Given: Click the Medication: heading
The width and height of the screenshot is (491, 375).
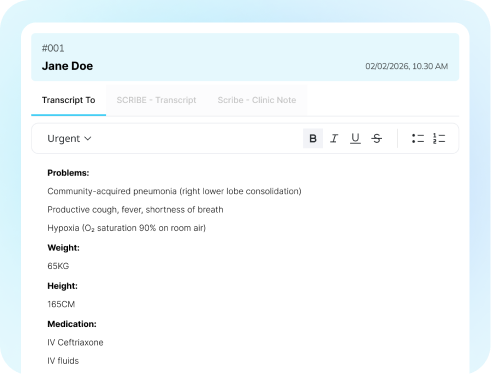Looking at the screenshot, I should (72, 324).
